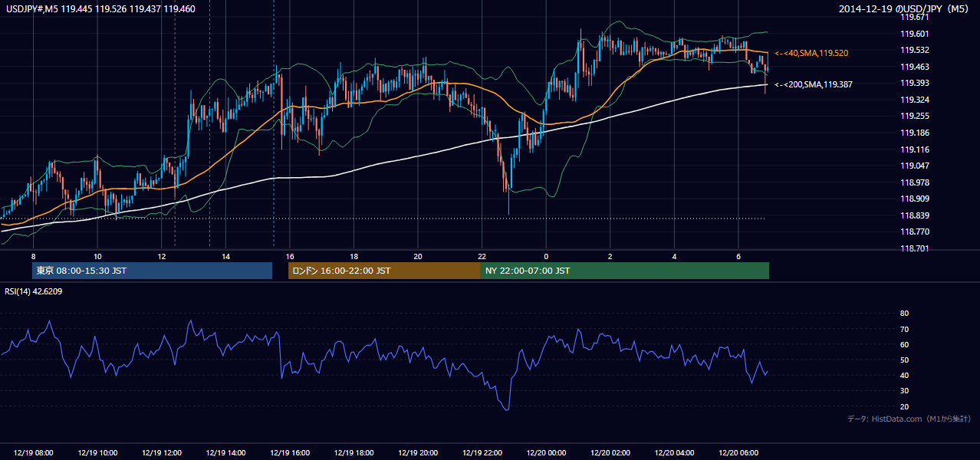Click the RSI(14) 42.6209 indicator label
This screenshot has width=980, height=460.
[x=34, y=291]
